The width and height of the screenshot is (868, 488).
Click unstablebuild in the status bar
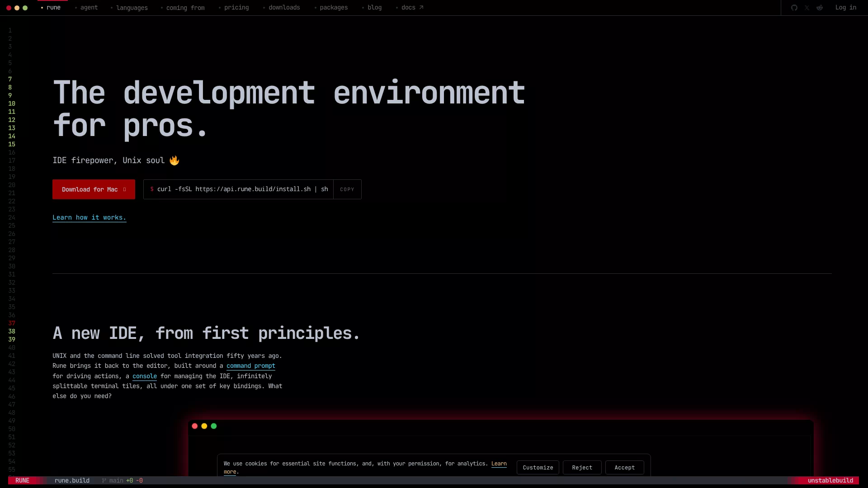(x=830, y=480)
